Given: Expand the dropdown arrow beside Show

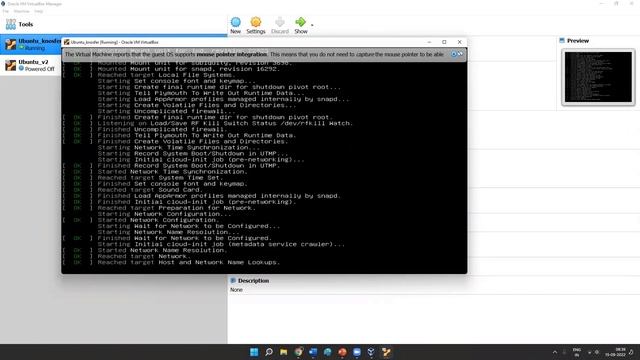Looking at the screenshot, I should (312, 25).
